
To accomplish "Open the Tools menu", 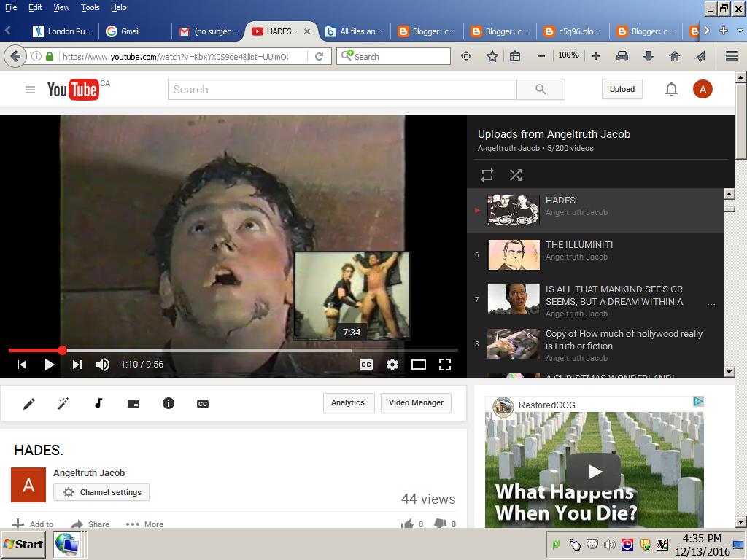I will click(x=90, y=7).
